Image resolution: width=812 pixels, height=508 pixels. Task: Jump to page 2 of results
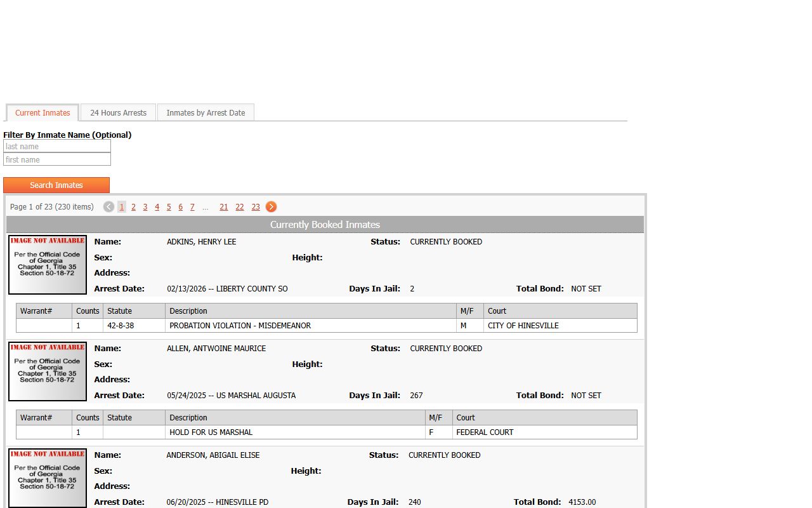click(133, 207)
